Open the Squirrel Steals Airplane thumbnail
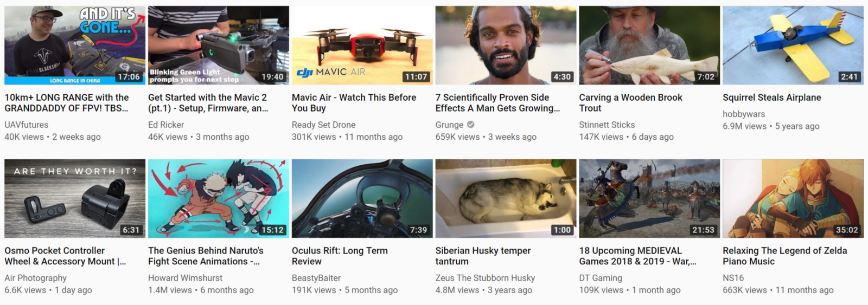The image size is (868, 305). pos(793,46)
